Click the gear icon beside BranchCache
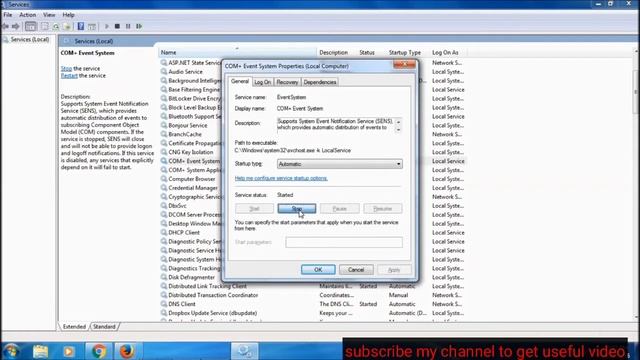This screenshot has width=640, height=360. pyautogui.click(x=164, y=134)
